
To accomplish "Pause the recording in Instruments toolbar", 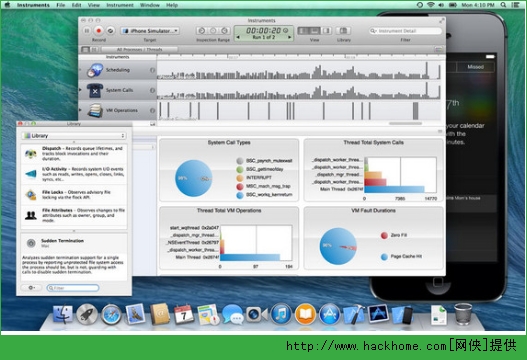I will 87,31.
